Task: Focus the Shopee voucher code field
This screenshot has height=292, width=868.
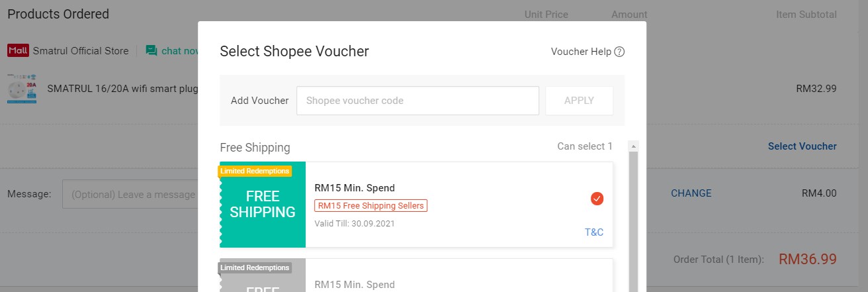Action: tap(417, 101)
